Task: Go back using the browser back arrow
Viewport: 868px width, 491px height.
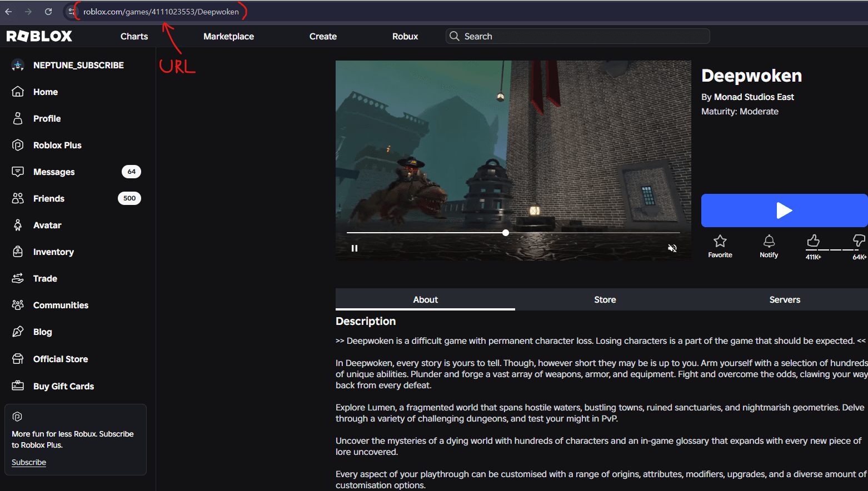Action: tap(8, 12)
